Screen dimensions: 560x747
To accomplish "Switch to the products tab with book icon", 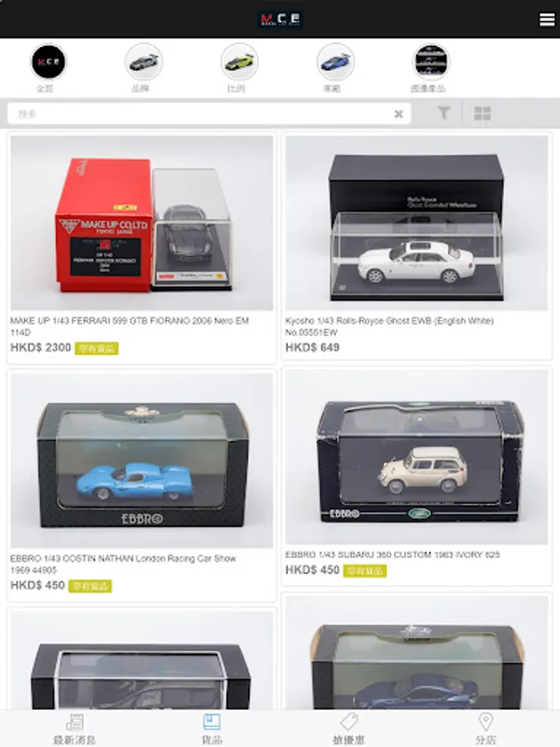I will point(212,729).
